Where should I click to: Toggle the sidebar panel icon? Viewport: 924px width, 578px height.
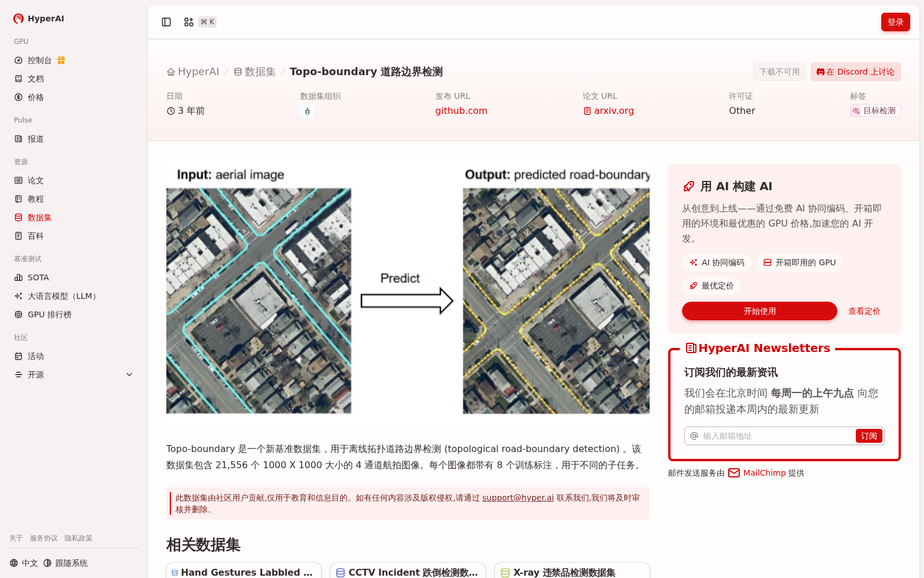coord(166,22)
